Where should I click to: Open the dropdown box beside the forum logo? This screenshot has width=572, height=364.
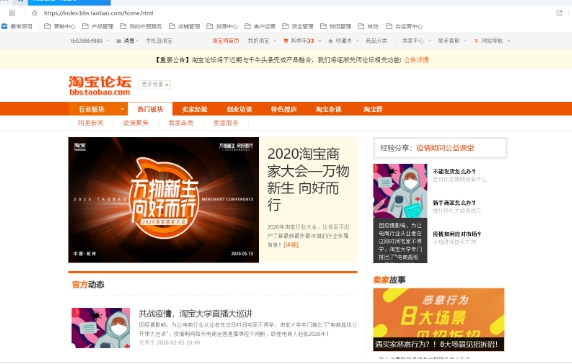click(x=154, y=85)
